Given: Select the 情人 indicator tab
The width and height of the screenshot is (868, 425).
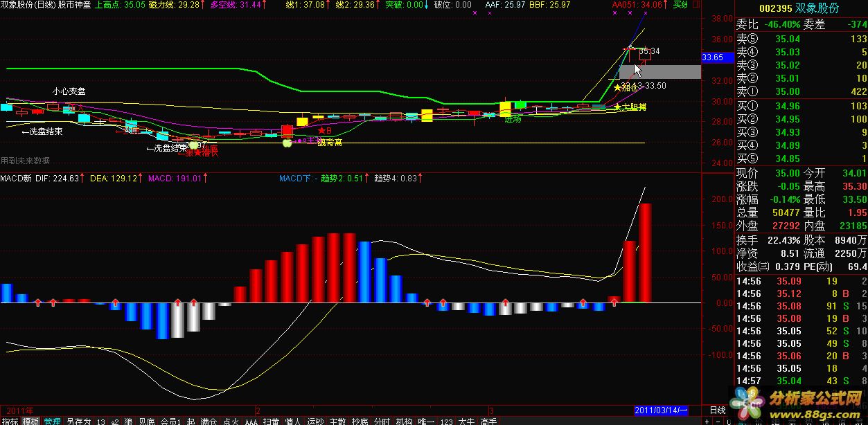Looking at the screenshot, I should [293, 420].
